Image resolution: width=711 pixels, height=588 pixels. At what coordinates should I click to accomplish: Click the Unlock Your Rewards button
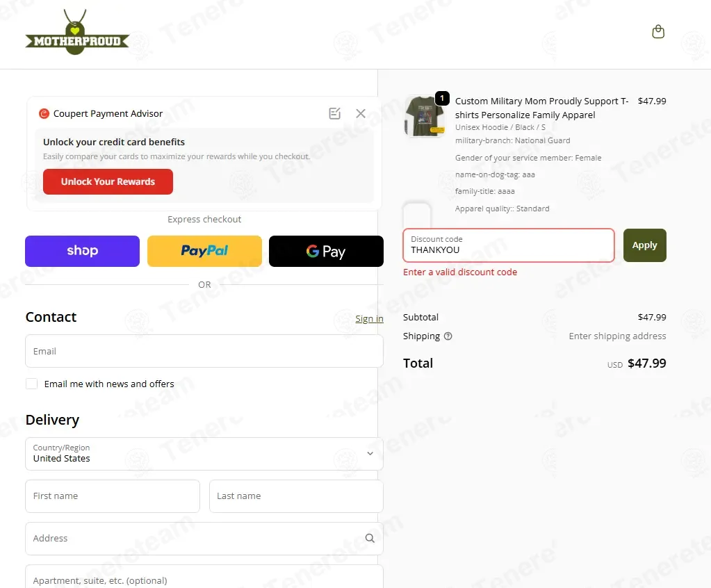[x=108, y=182]
